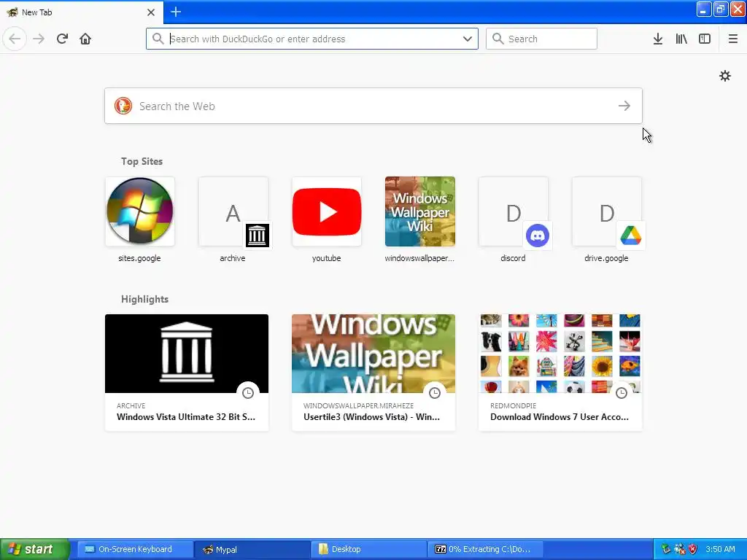
Task: Switch to Mypal taskbar button
Action: pyautogui.click(x=252, y=549)
